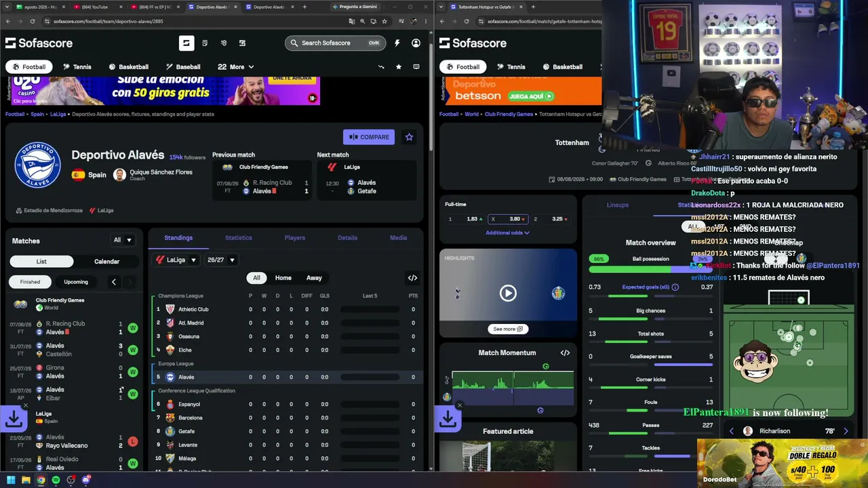Click the zoom magnifier icon in address bar
The height and width of the screenshot is (488, 868).
point(363,21)
